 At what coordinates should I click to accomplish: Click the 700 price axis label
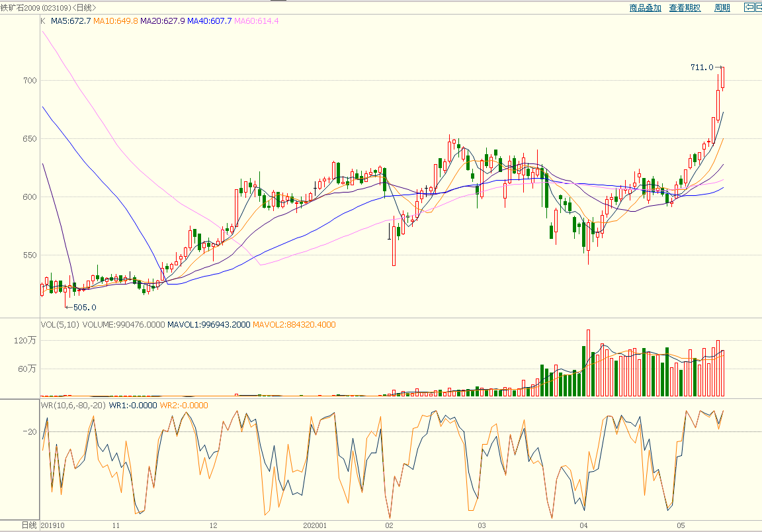point(30,80)
